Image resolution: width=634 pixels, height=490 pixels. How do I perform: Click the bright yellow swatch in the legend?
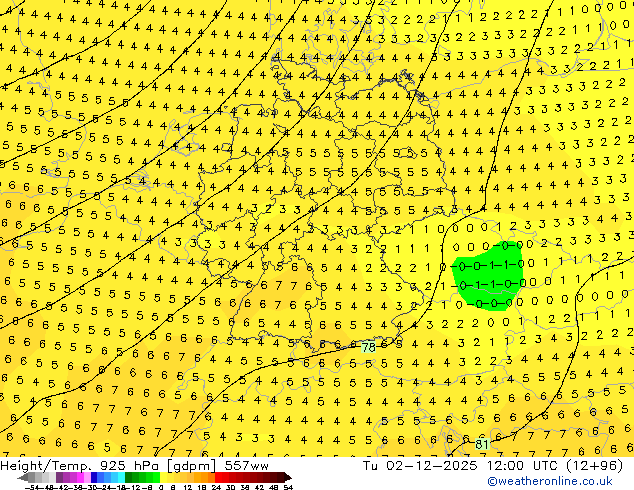coord(163,478)
